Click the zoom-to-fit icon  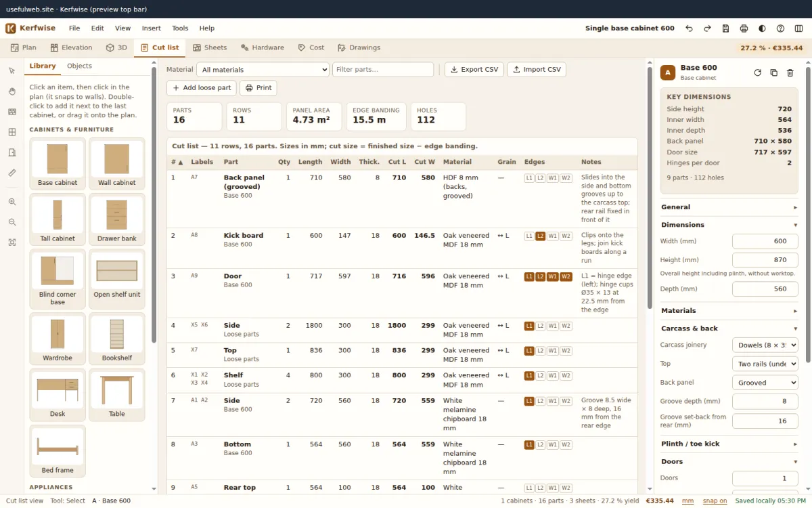pyautogui.click(x=12, y=242)
